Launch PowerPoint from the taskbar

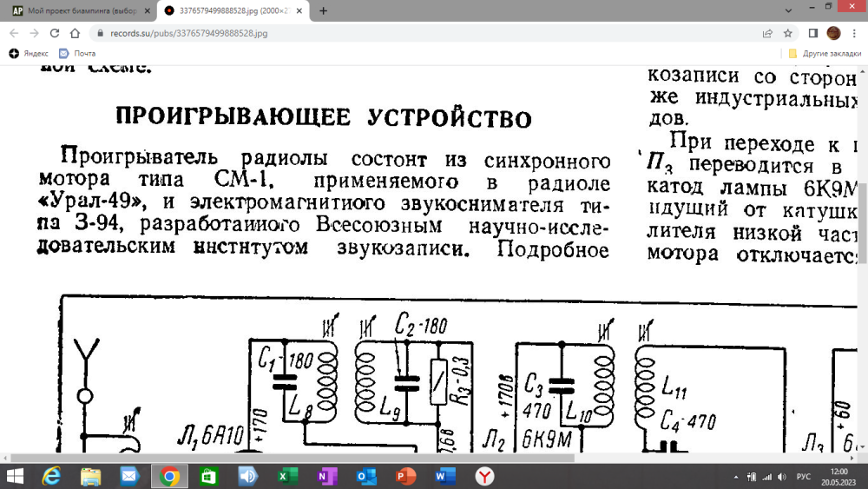click(x=405, y=476)
